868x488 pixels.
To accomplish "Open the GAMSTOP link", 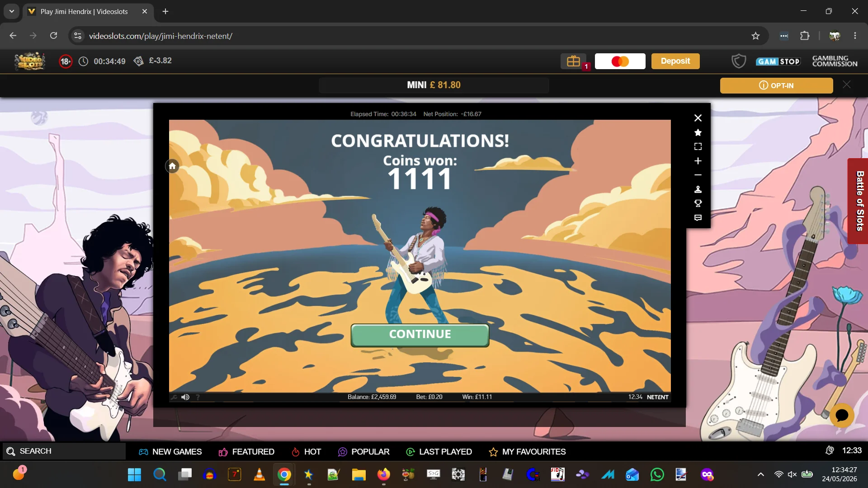I will click(x=778, y=61).
